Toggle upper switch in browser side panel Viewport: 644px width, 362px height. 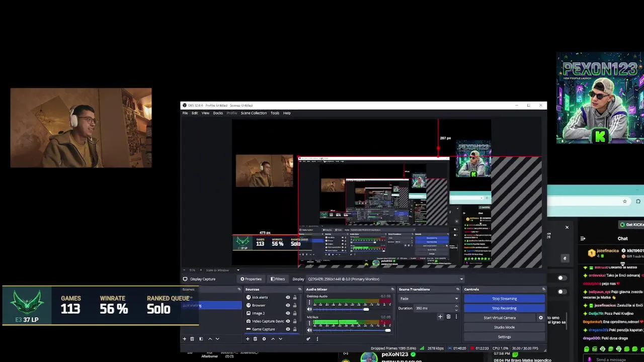[562, 278]
